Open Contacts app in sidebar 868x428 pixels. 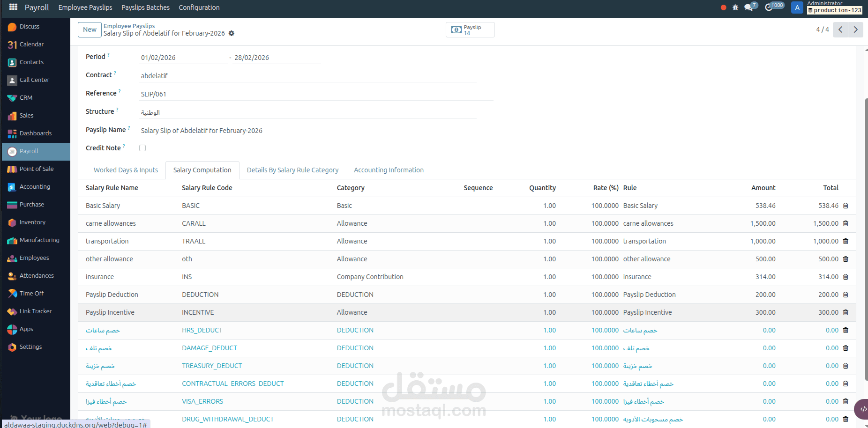coord(36,62)
